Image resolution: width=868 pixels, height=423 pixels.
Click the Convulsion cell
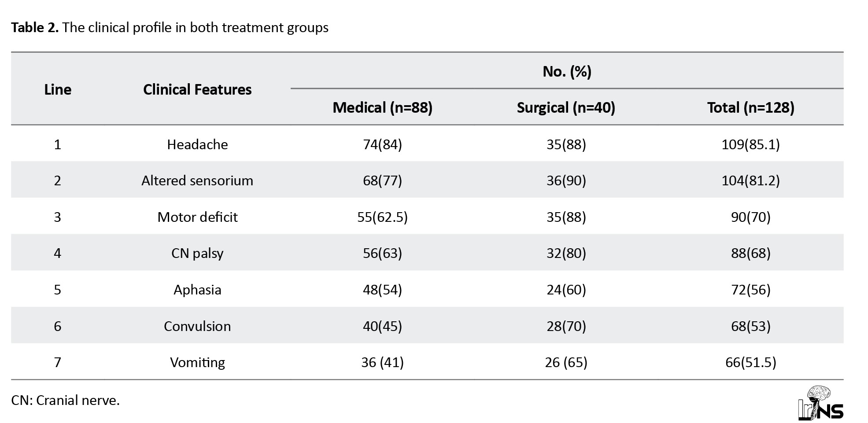197,326
